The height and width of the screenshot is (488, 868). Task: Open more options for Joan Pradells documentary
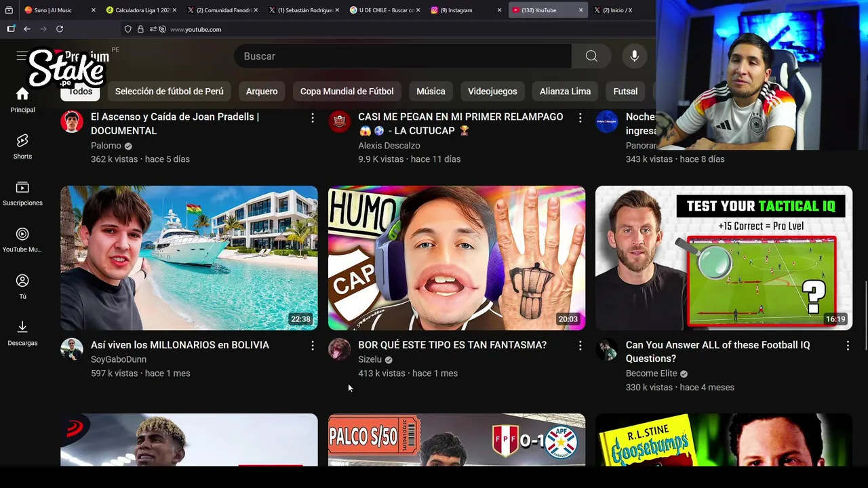(313, 118)
